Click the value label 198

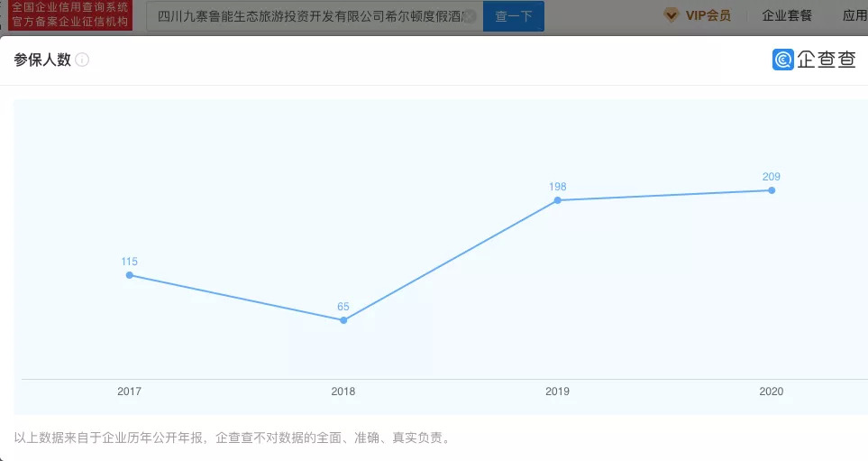click(x=557, y=187)
